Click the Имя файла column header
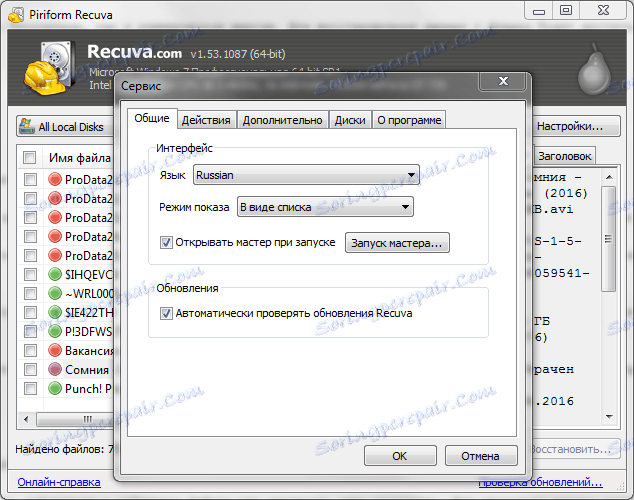 pos(80,157)
